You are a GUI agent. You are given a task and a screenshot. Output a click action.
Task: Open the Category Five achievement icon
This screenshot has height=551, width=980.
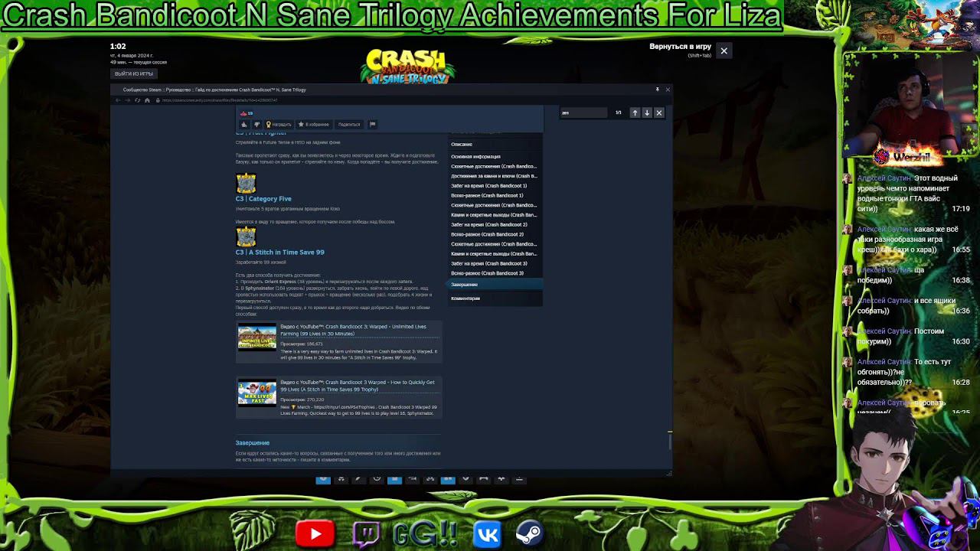coord(246,183)
